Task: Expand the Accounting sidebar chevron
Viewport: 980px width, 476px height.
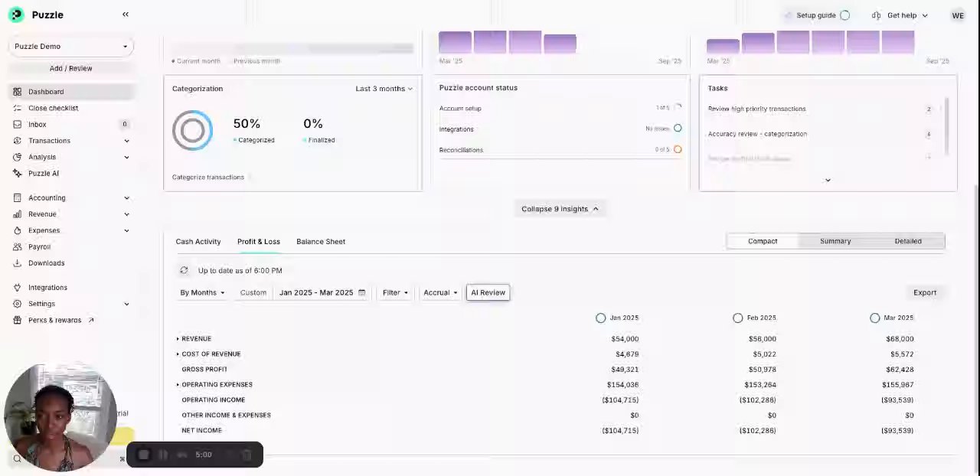Action: pos(126,197)
